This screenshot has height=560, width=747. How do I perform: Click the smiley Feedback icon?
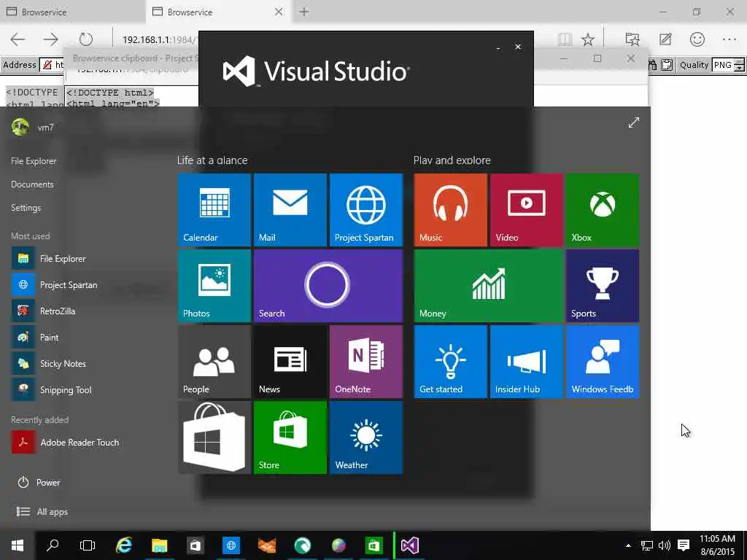pos(697,39)
